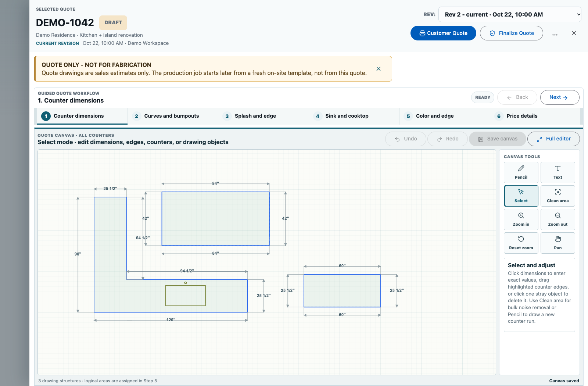
Task: Edit the 94 1/2" dimension label
Action: tap(187, 271)
